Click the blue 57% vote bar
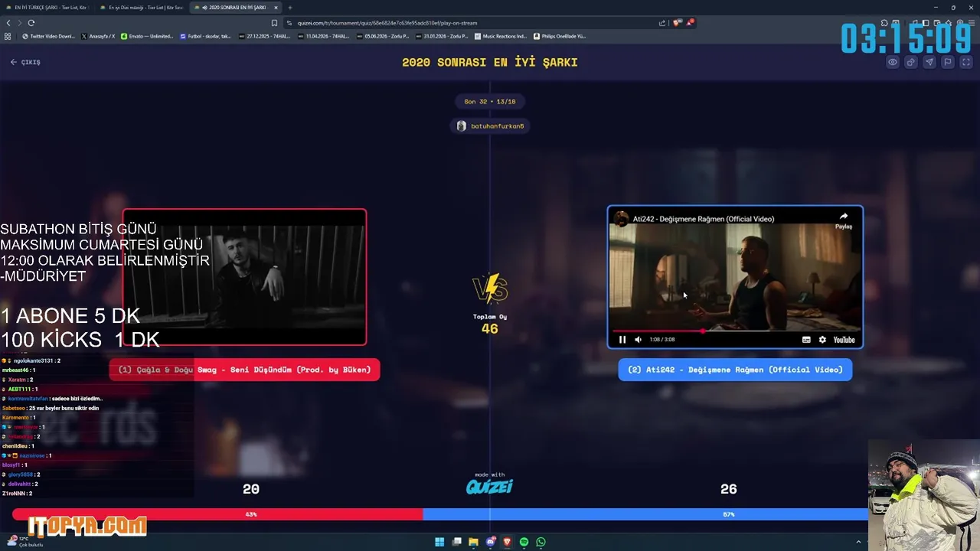 click(645, 514)
